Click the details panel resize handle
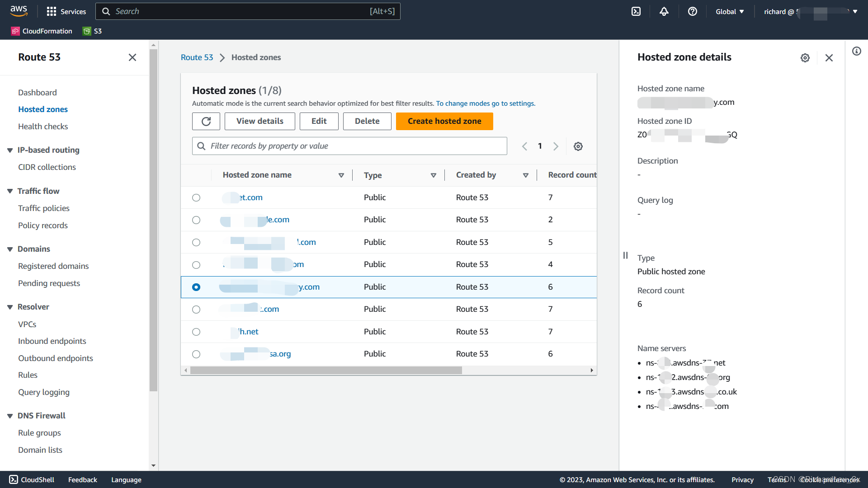Image resolution: width=868 pixels, height=488 pixels. pos(626,255)
